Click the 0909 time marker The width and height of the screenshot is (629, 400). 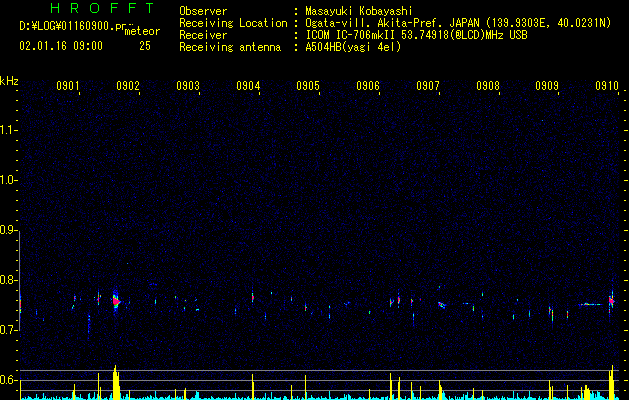(547, 85)
